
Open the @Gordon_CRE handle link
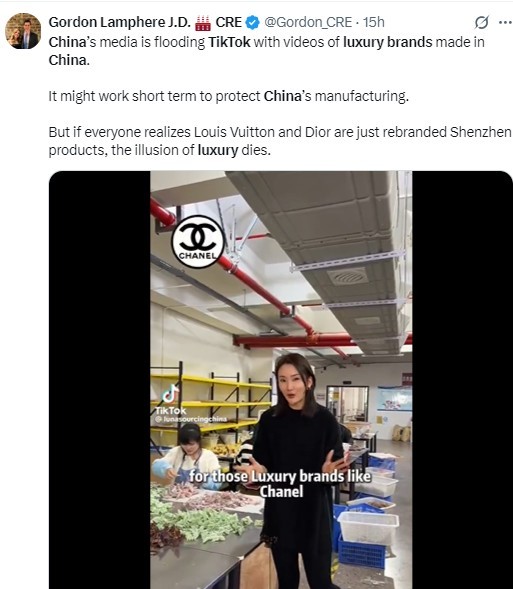click(308, 23)
